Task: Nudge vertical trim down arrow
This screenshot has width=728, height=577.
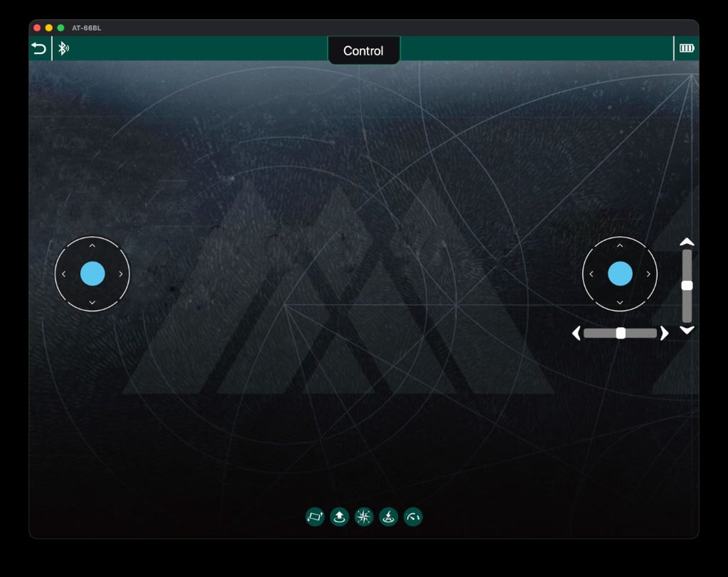Action: [x=687, y=330]
